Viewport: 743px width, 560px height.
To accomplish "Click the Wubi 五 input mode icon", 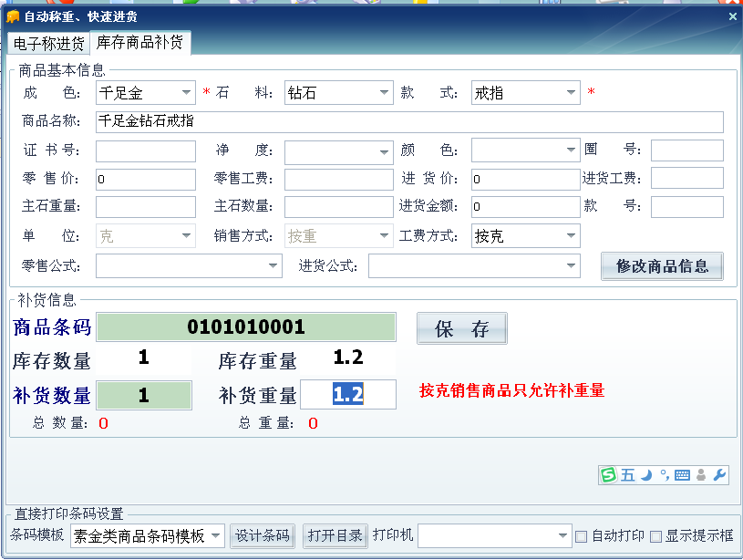I will coord(628,475).
